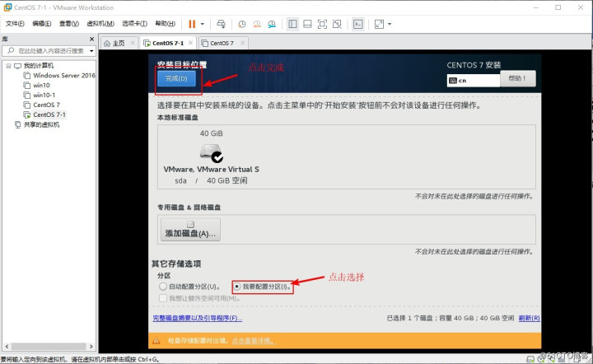
Task: Click the library horizontal scrollbar thumb
Action: (49, 346)
